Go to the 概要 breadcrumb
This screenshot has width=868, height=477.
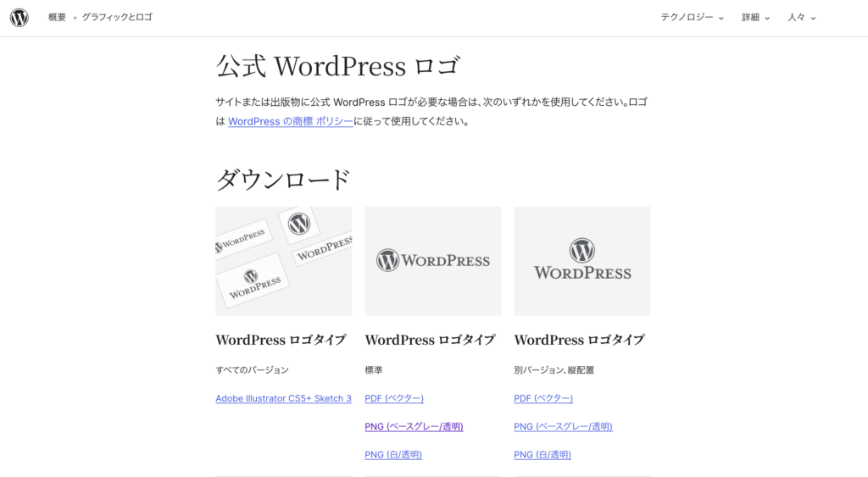pyautogui.click(x=57, y=17)
